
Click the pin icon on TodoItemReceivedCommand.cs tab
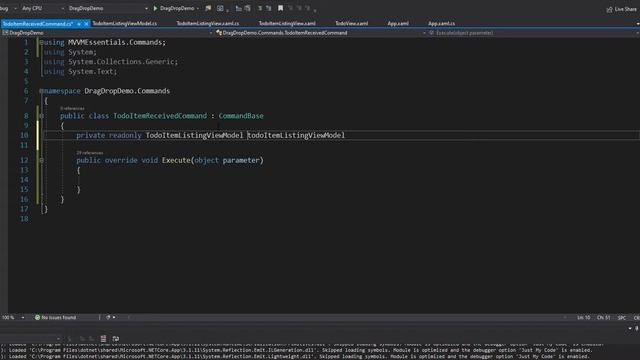point(79,24)
